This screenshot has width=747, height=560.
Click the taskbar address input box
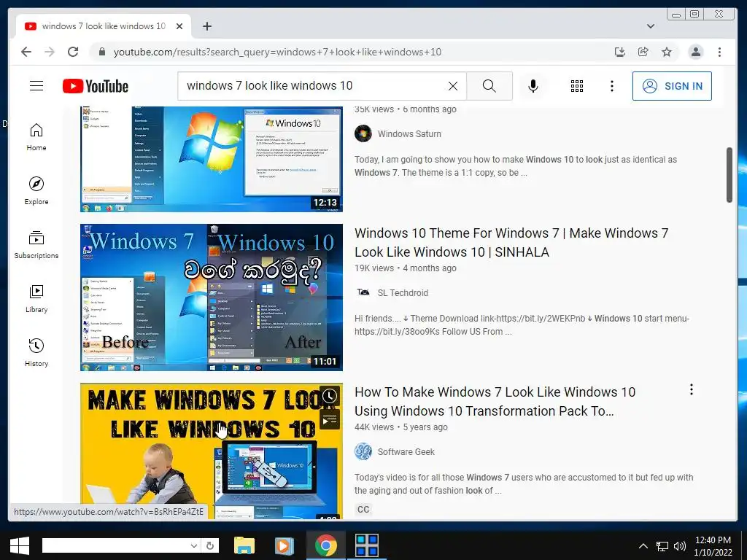[115, 545]
